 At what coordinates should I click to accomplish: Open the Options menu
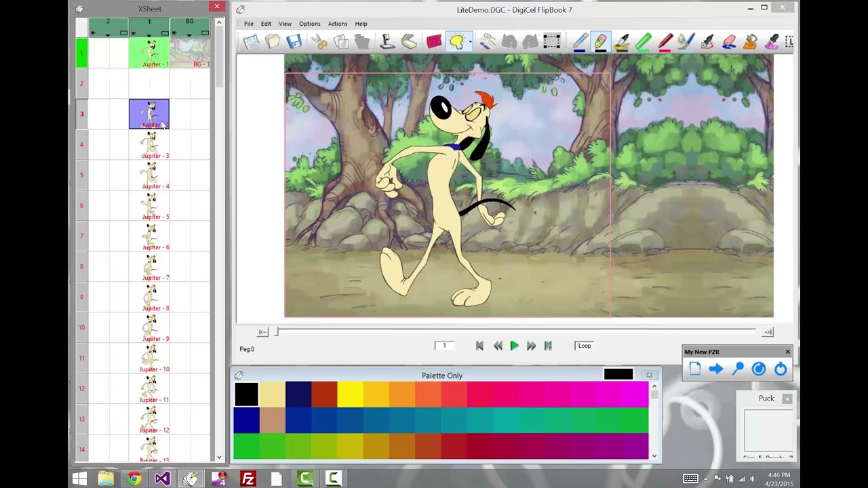point(309,24)
